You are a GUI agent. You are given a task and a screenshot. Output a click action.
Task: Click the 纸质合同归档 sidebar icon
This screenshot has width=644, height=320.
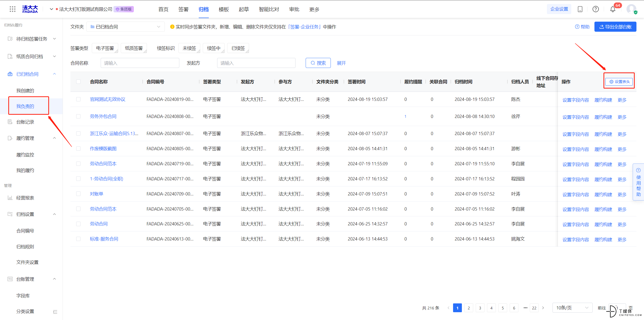(10, 56)
